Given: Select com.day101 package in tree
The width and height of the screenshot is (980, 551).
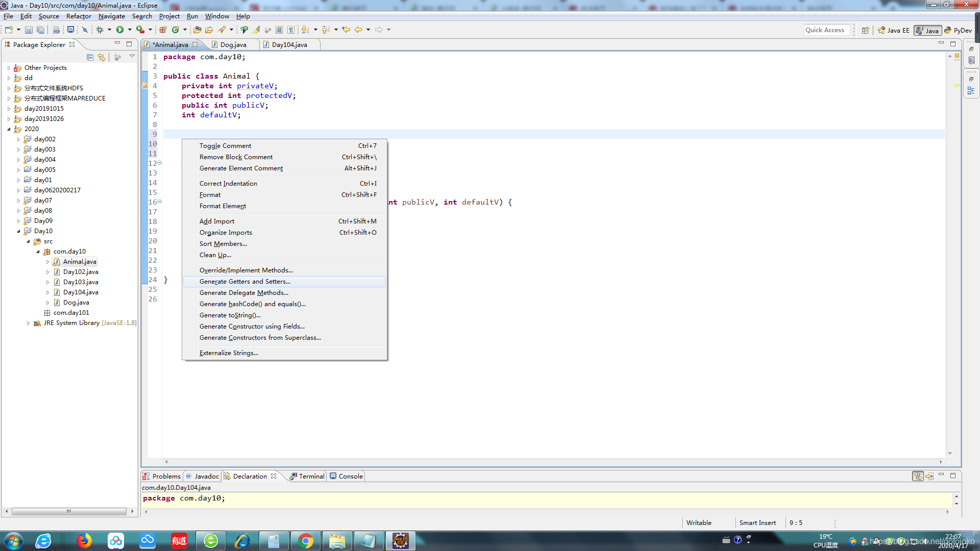Looking at the screenshot, I should click(71, 313).
